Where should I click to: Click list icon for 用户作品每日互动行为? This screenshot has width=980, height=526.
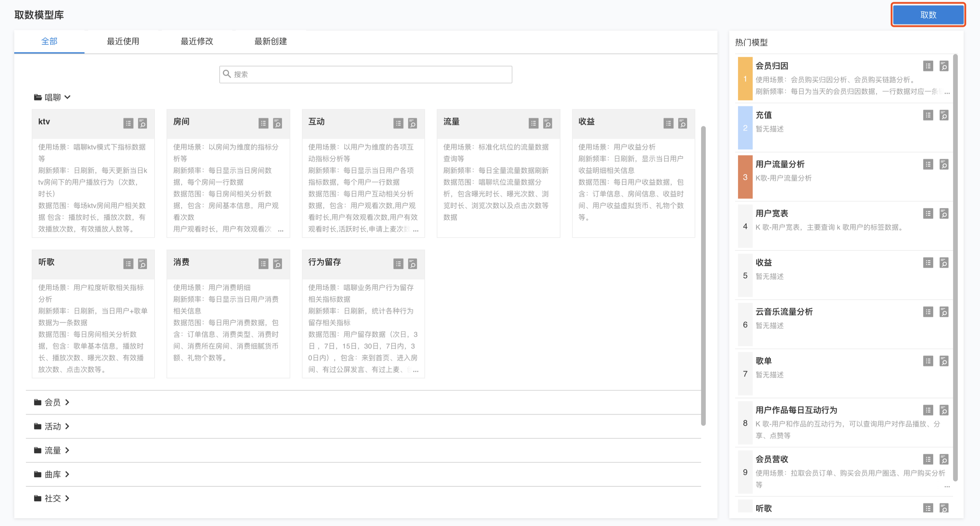tap(928, 410)
